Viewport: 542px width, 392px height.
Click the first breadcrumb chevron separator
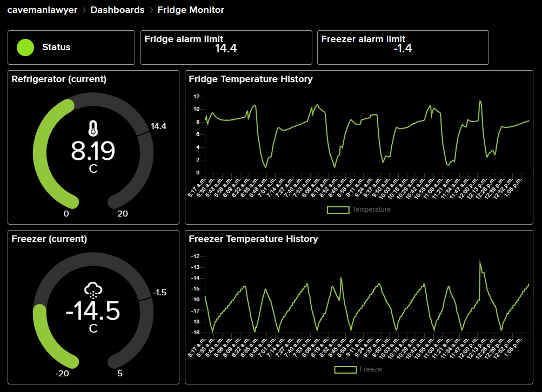click(x=84, y=10)
